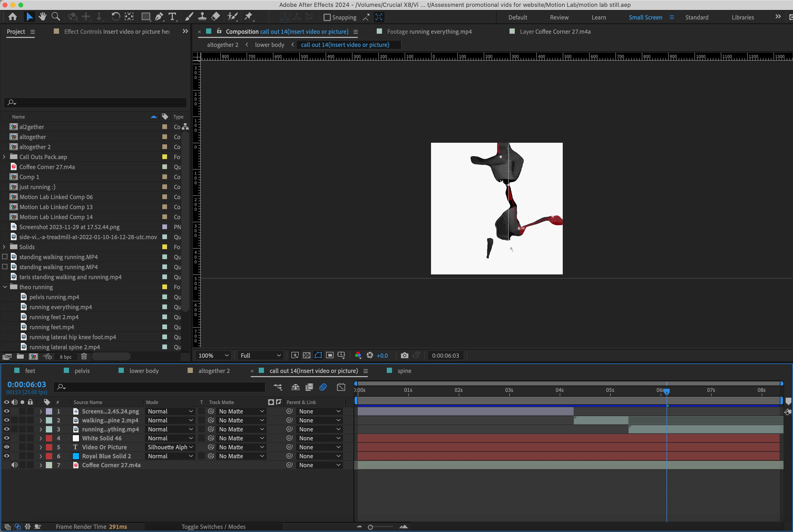The height and width of the screenshot is (532, 793).
Task: Open blend mode dropdown for Video Or Picture
Action: point(170,447)
